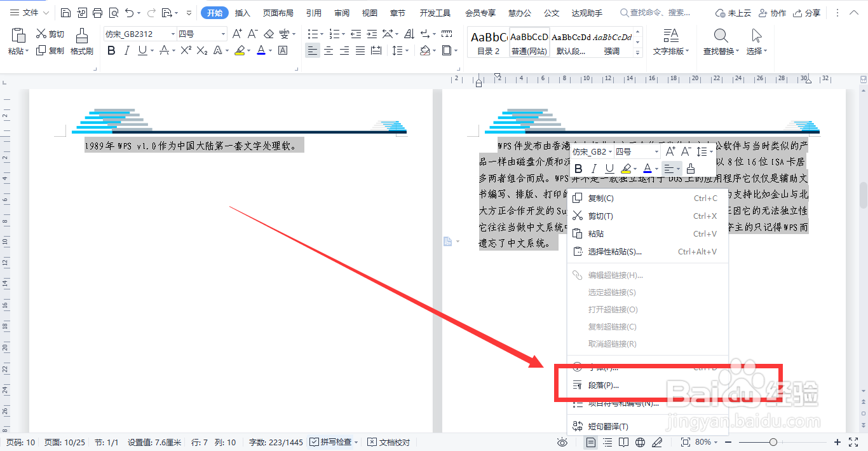Apply Italic in the ribbon
The image size is (868, 451).
(x=126, y=50)
